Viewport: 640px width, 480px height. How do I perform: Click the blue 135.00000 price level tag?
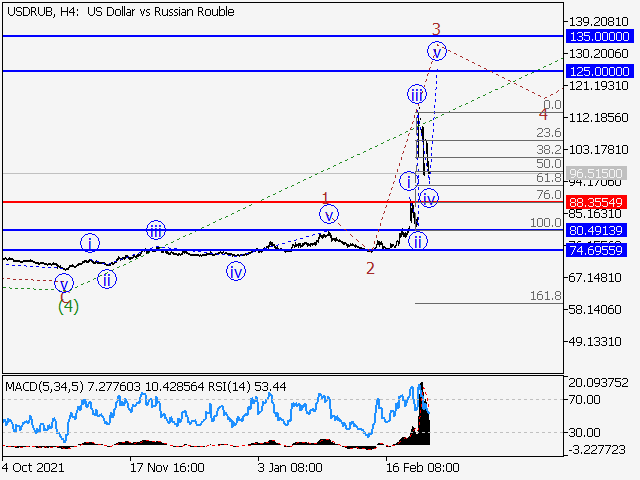point(600,36)
